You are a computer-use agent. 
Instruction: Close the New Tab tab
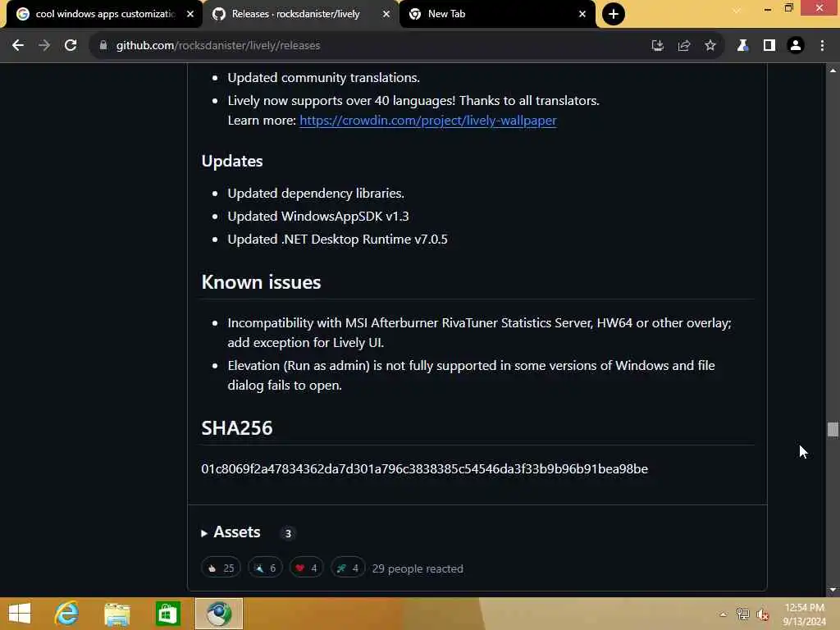click(x=582, y=14)
